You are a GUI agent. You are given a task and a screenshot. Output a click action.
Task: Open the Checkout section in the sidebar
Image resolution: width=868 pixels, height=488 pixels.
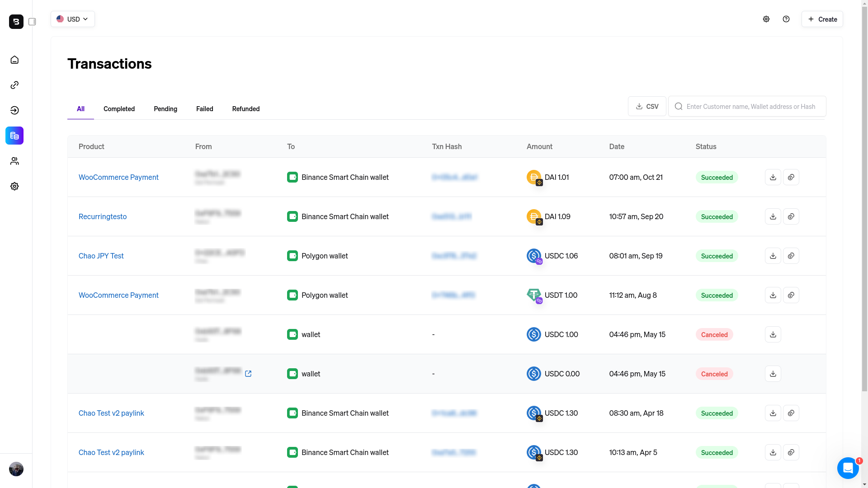(x=14, y=110)
